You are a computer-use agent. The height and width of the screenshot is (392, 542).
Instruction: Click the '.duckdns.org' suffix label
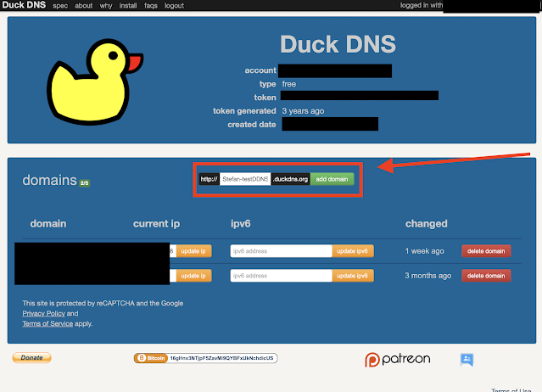(290, 179)
